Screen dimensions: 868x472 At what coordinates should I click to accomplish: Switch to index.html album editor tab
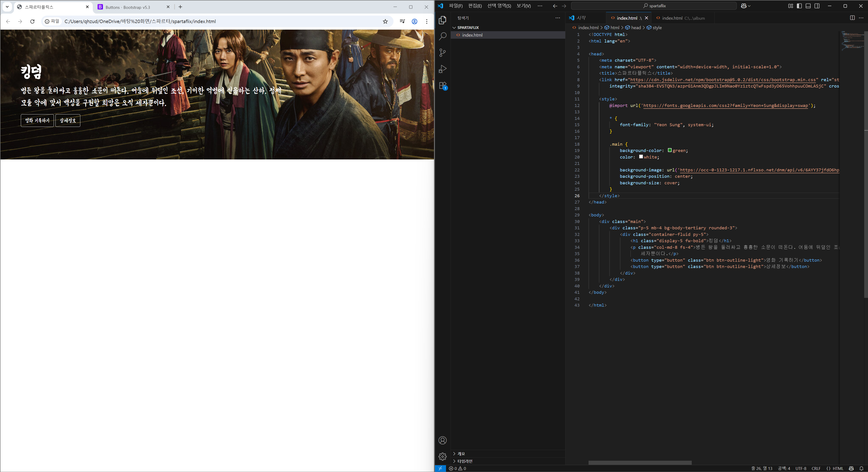tap(683, 18)
